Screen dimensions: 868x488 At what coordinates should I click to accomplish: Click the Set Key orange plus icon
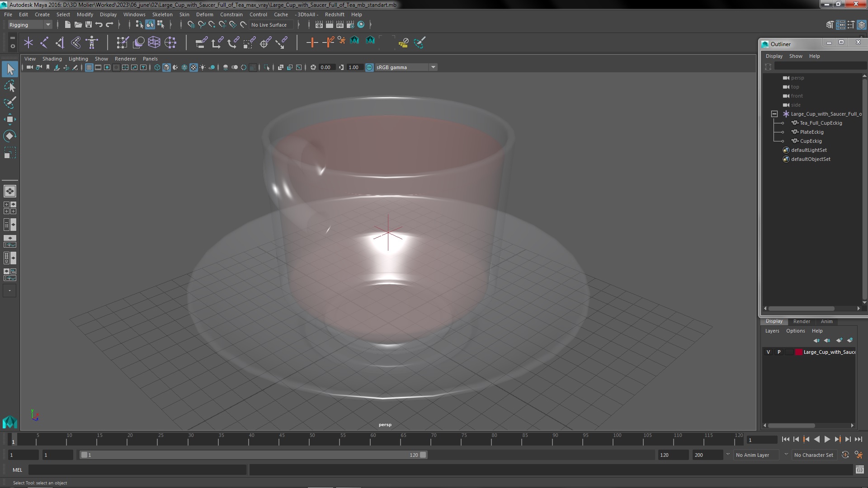312,42
